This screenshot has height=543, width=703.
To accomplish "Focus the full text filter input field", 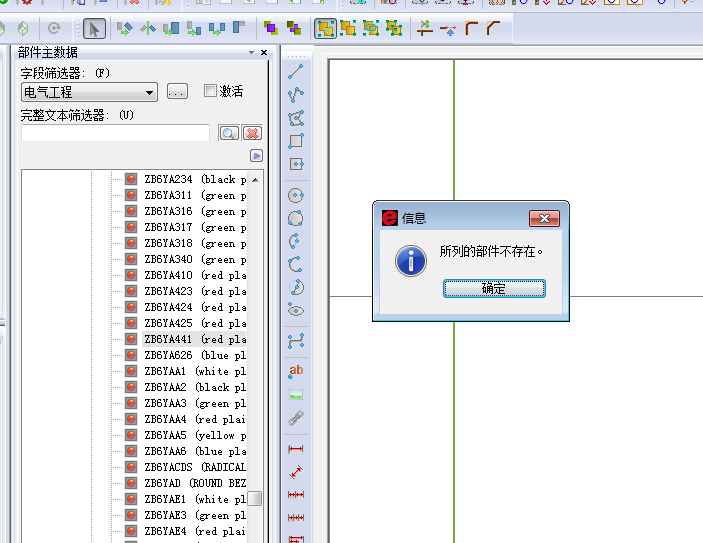I will [x=115, y=133].
